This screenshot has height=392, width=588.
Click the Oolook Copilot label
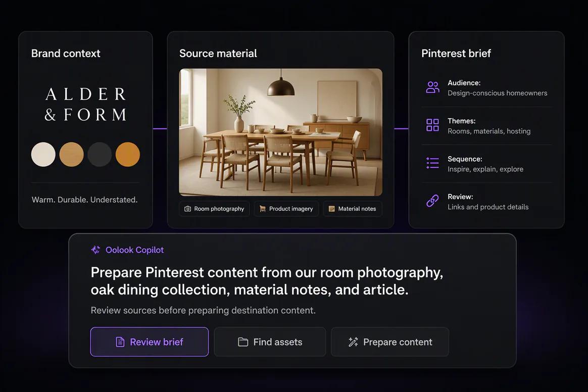point(135,250)
